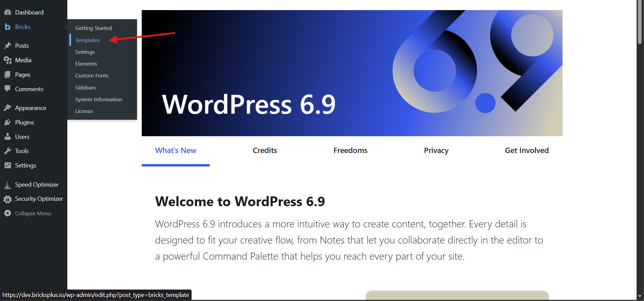
Task: Open the Users menu item
Action: coord(22,137)
